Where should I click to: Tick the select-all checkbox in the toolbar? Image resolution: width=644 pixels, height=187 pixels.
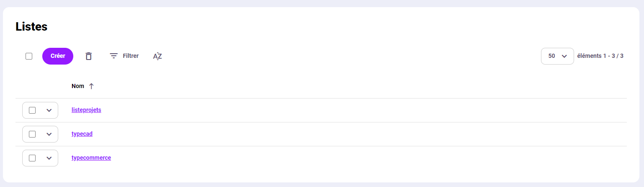[29, 56]
